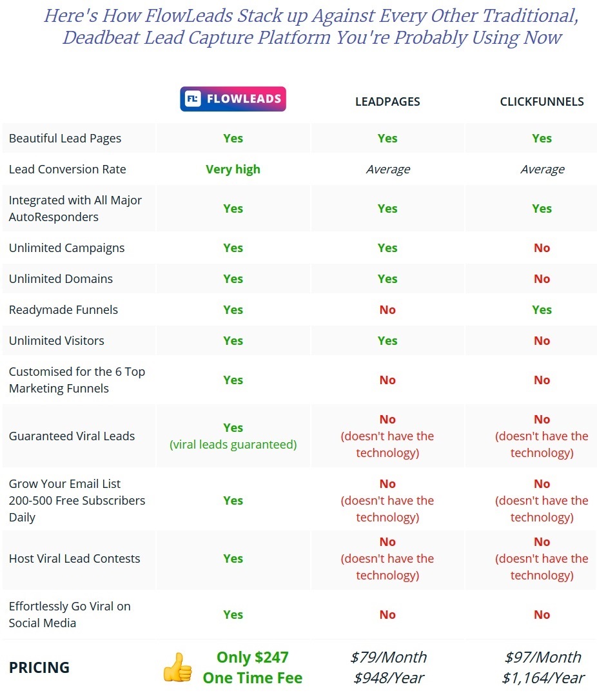597x700 pixels.
Task: Click the FlowLeads logo badge
Action: pos(233,99)
